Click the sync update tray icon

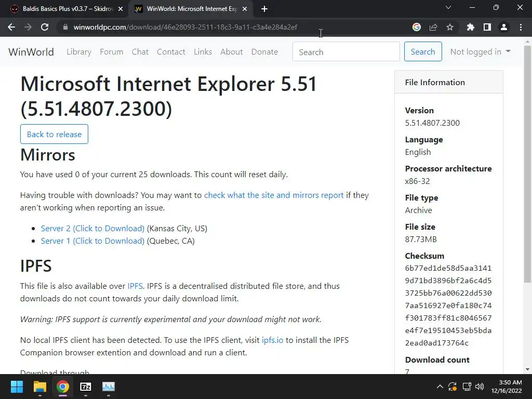(x=453, y=387)
